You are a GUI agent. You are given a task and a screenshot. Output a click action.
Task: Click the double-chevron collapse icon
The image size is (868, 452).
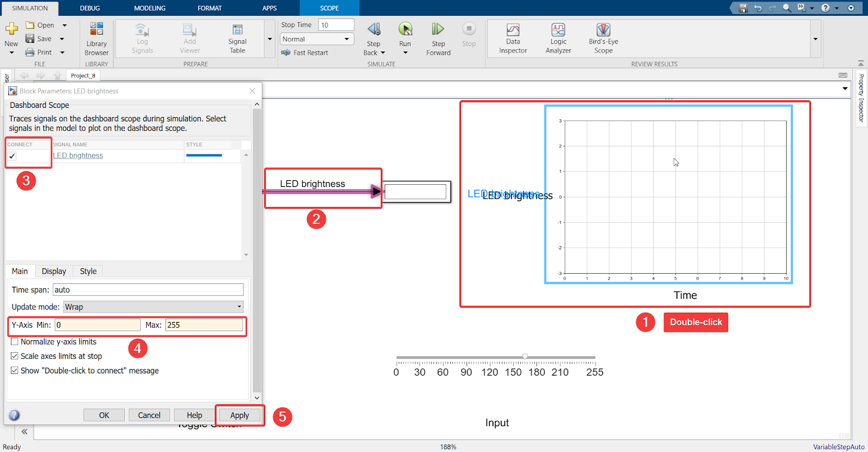pyautogui.click(x=24, y=431)
